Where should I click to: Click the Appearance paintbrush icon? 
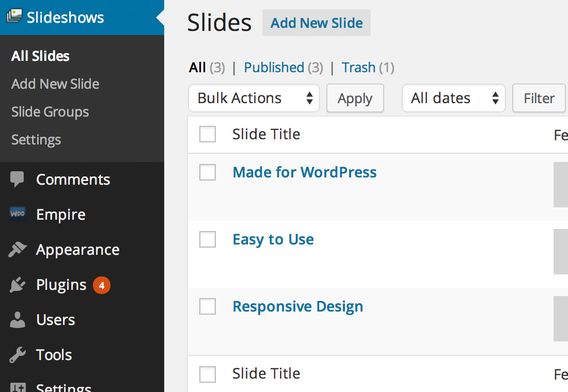(17, 249)
